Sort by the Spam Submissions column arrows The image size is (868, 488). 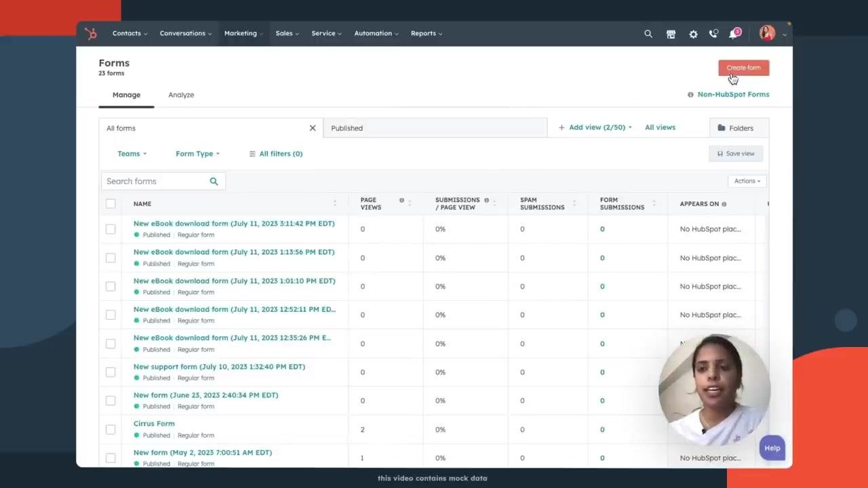[x=574, y=203]
